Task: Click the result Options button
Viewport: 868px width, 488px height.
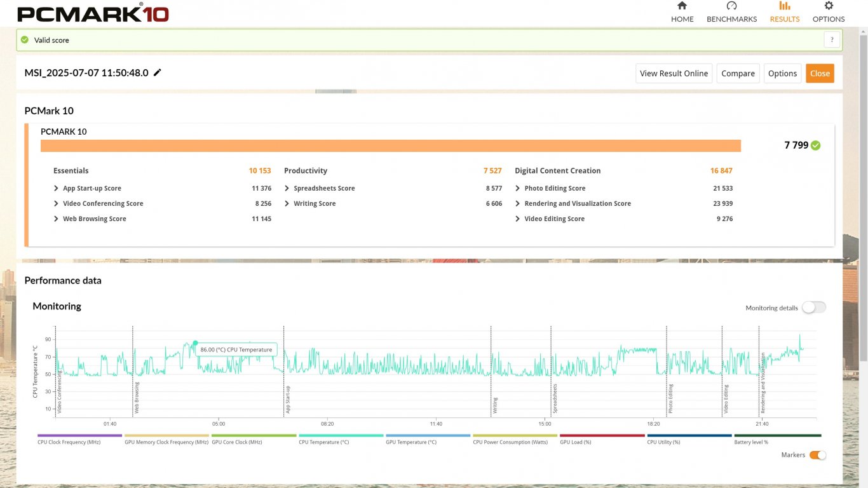Action: pos(782,73)
